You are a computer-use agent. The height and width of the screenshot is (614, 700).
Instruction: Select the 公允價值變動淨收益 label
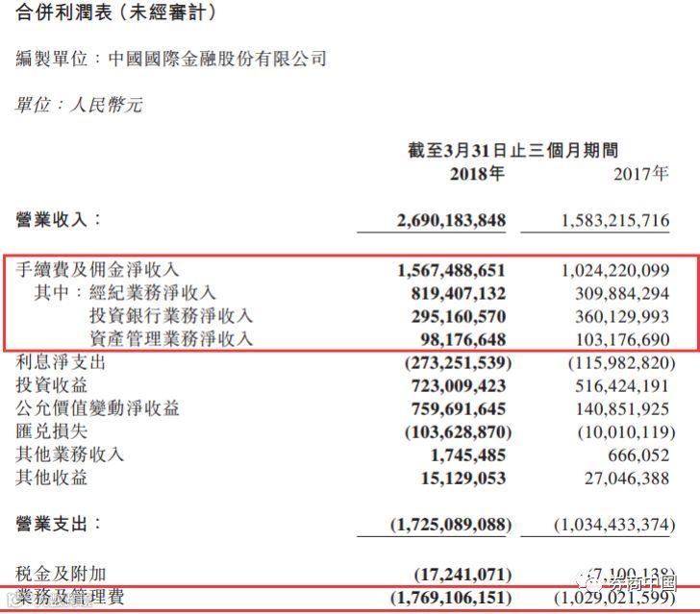pyautogui.click(x=97, y=408)
